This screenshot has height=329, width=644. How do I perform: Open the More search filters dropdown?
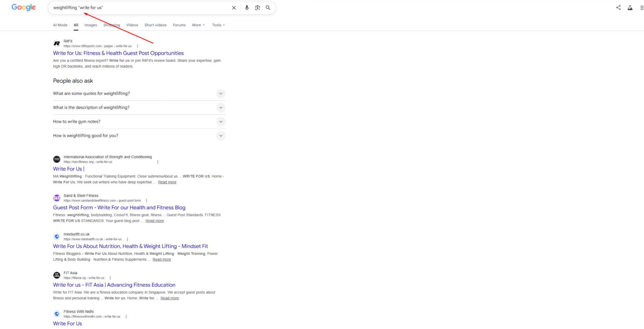(198, 25)
